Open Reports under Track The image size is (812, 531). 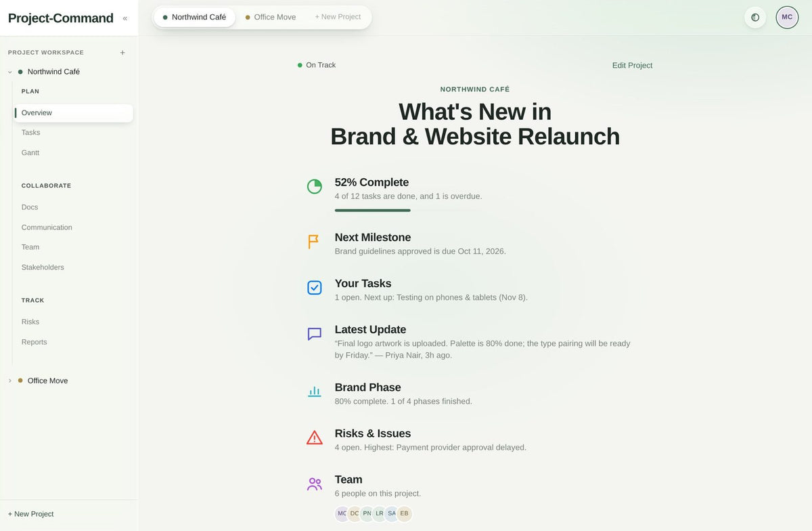73,342
